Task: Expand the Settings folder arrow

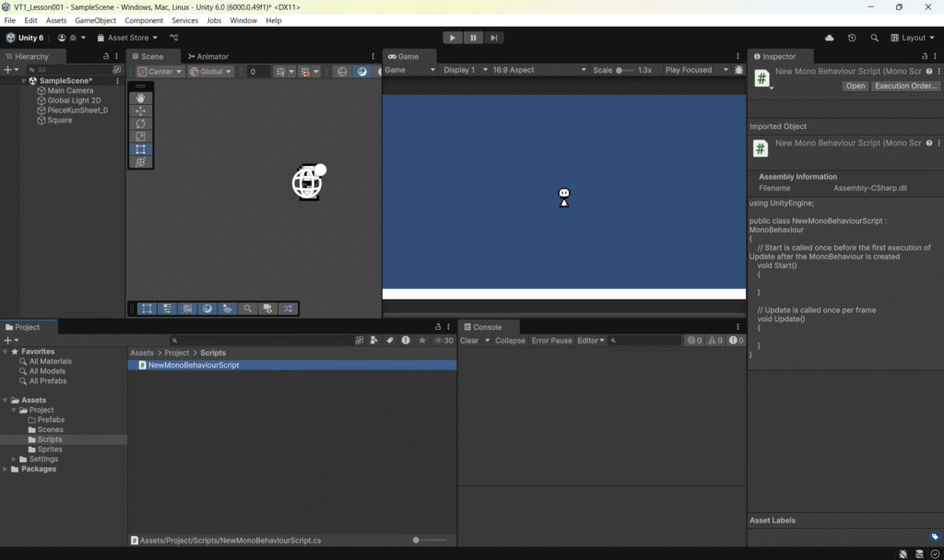Action: [x=14, y=459]
